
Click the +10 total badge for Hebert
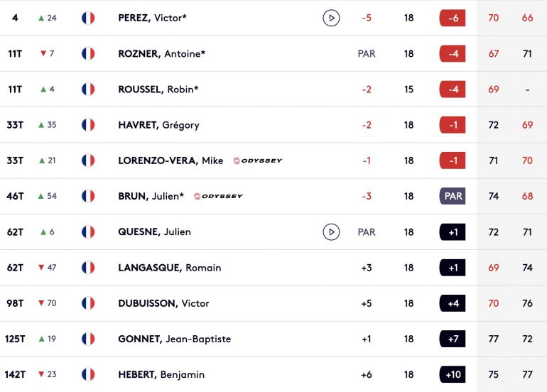tap(453, 374)
